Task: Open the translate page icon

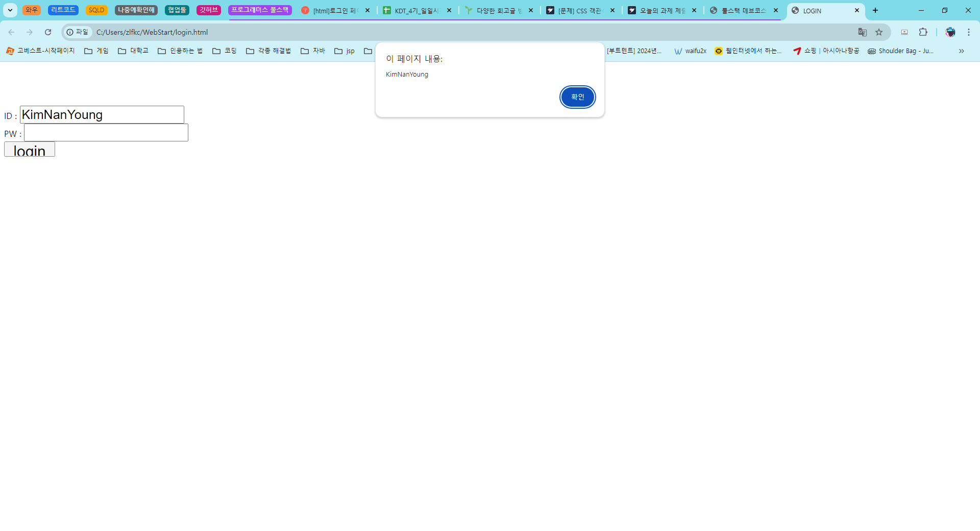Action: (x=863, y=32)
